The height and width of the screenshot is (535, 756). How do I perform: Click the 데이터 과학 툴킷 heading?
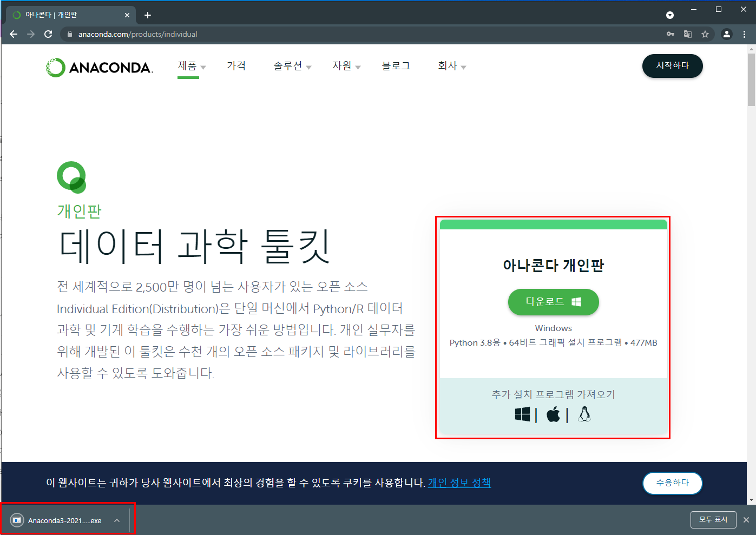point(194,247)
